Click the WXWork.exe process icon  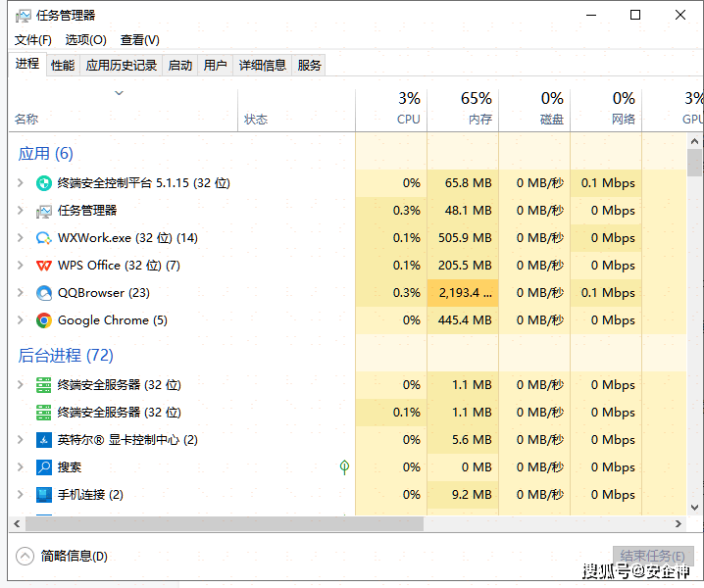point(43,238)
